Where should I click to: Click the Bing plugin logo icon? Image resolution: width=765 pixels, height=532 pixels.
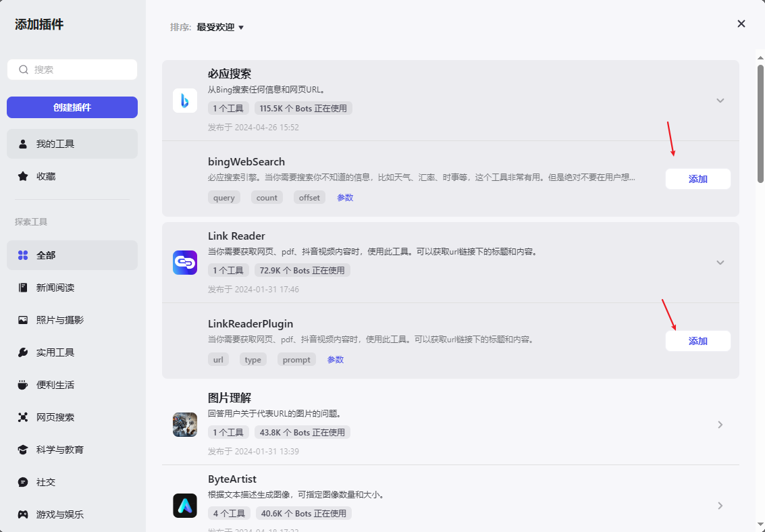tap(185, 101)
